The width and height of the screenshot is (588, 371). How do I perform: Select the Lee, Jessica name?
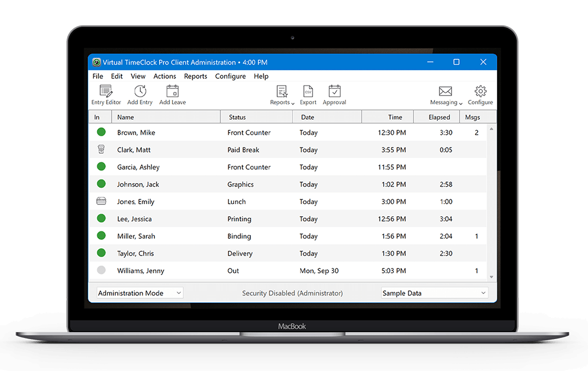134,219
